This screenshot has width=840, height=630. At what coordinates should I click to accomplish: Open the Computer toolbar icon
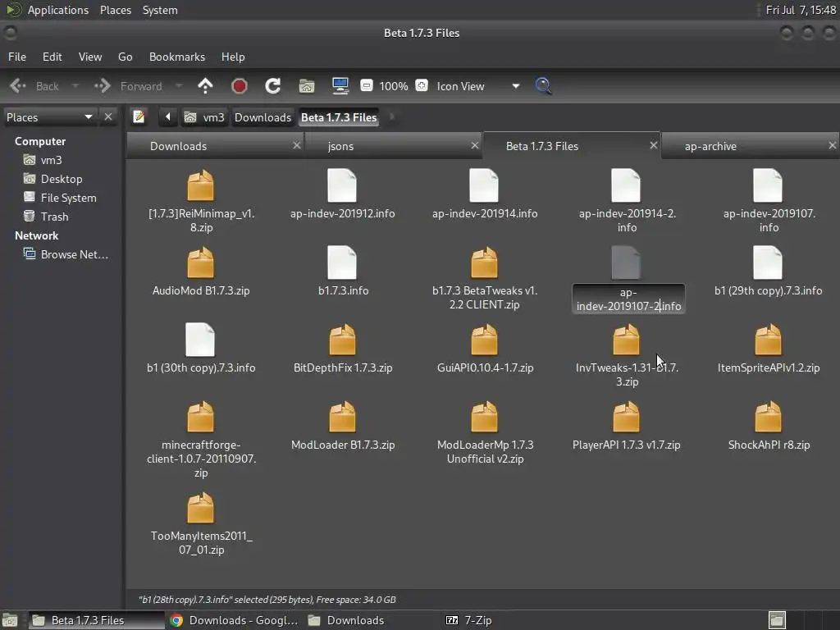coord(340,85)
